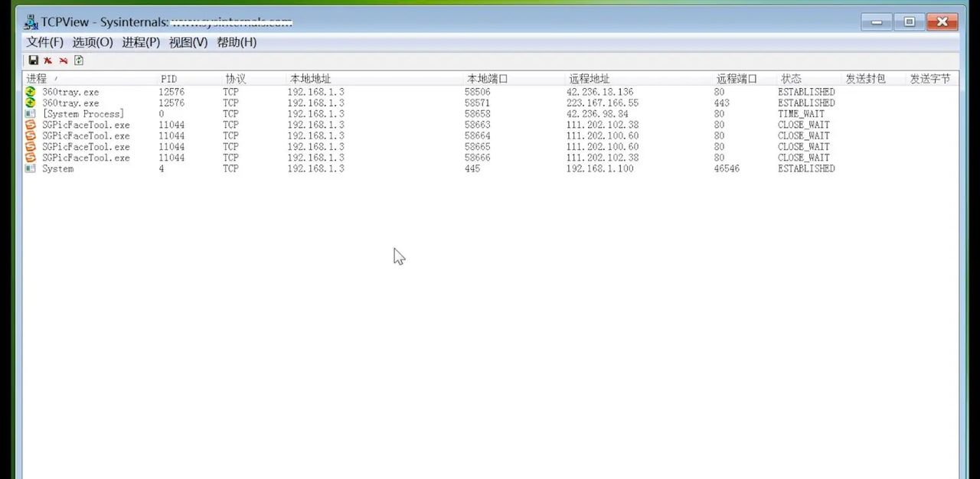Close the TCPView window
The image size is (980, 479).
point(942,22)
